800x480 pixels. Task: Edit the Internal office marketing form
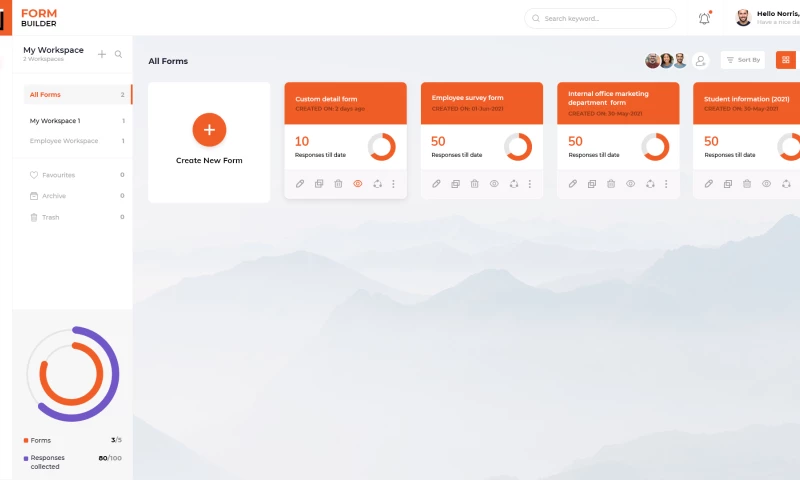coord(573,184)
